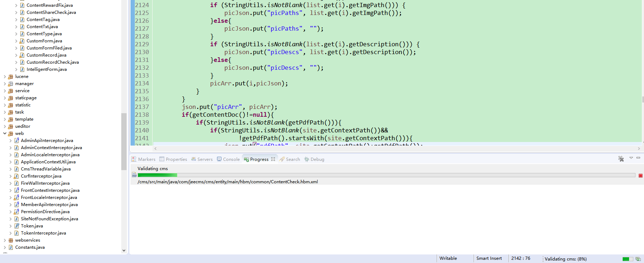Click the manager package icon
Image resolution: width=644 pixels, height=263 pixels.
click(x=11, y=84)
